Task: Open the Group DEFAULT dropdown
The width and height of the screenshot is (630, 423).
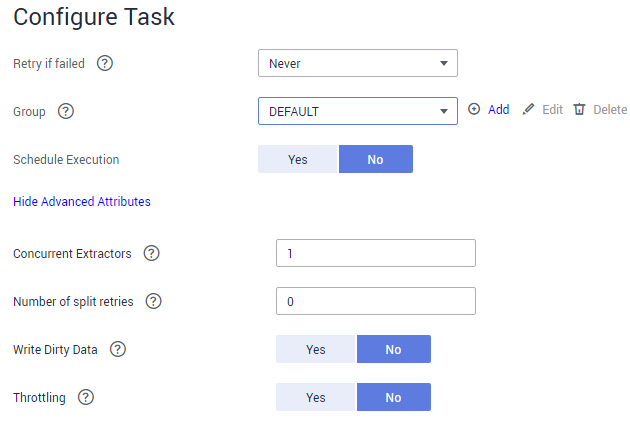Action: [358, 111]
